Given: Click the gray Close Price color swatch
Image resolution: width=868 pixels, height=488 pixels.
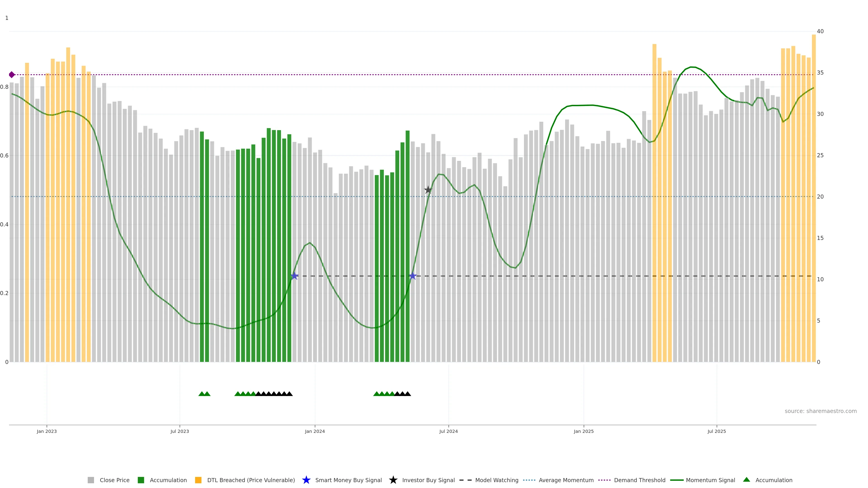Looking at the screenshot, I should pyautogui.click(x=91, y=480).
